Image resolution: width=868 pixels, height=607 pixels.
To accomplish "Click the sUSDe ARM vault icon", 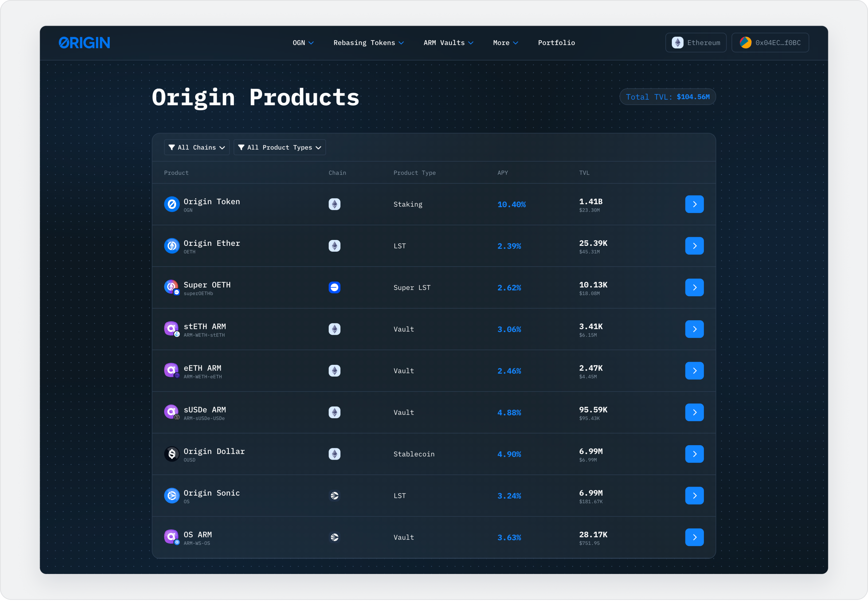I will 172,412.
